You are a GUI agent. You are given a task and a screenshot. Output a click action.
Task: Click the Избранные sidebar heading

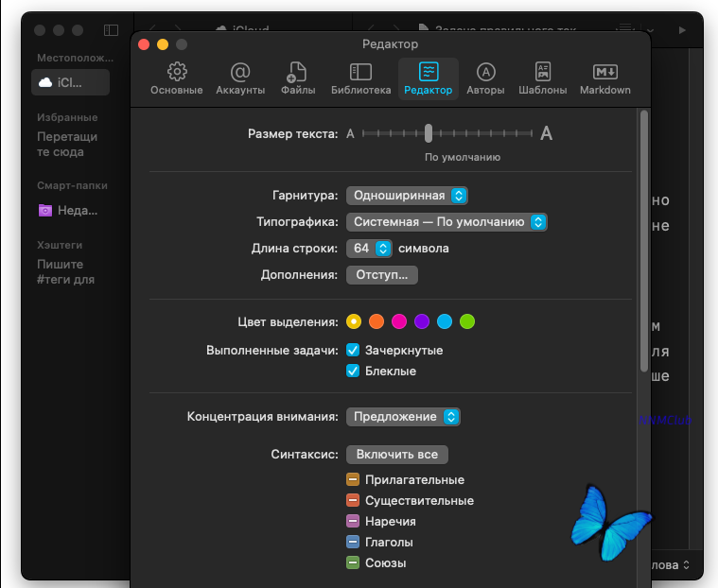point(67,117)
